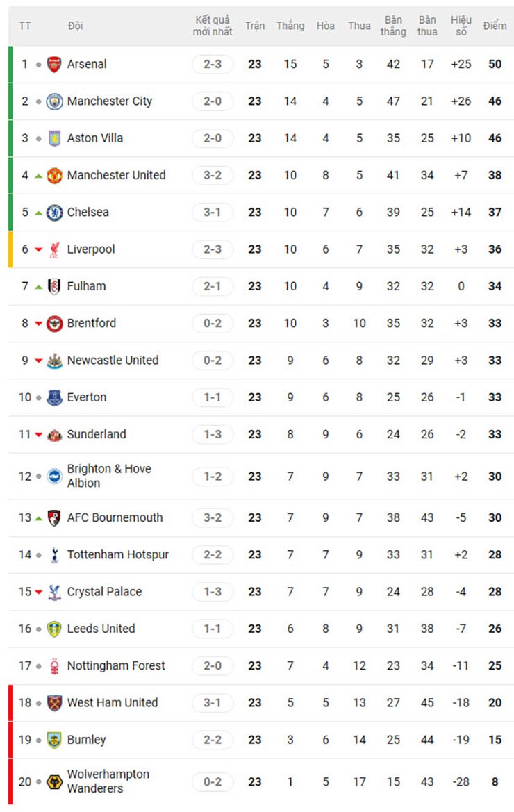
Task: Click the Thắng column header
Action: pos(290,26)
